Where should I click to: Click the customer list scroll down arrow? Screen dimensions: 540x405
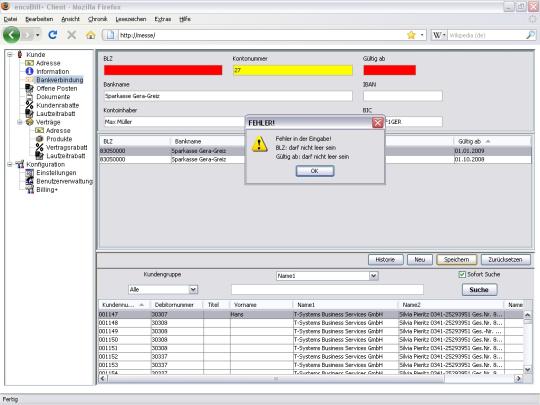coord(528,370)
